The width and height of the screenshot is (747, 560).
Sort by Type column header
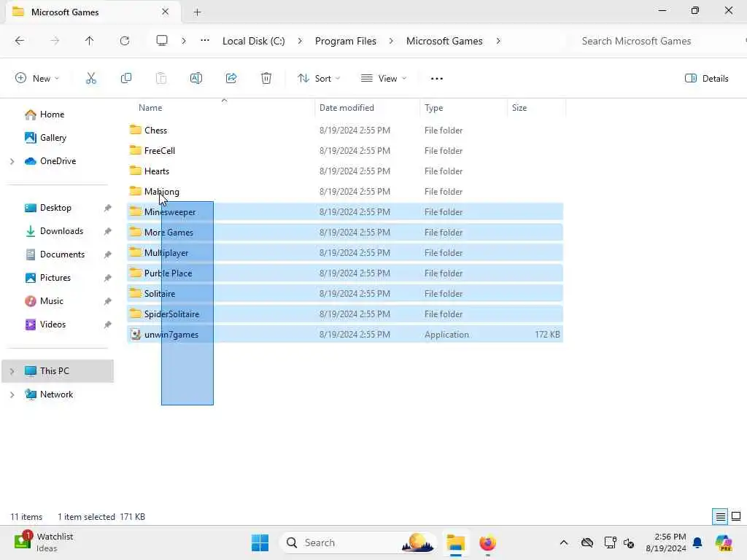[433, 108]
